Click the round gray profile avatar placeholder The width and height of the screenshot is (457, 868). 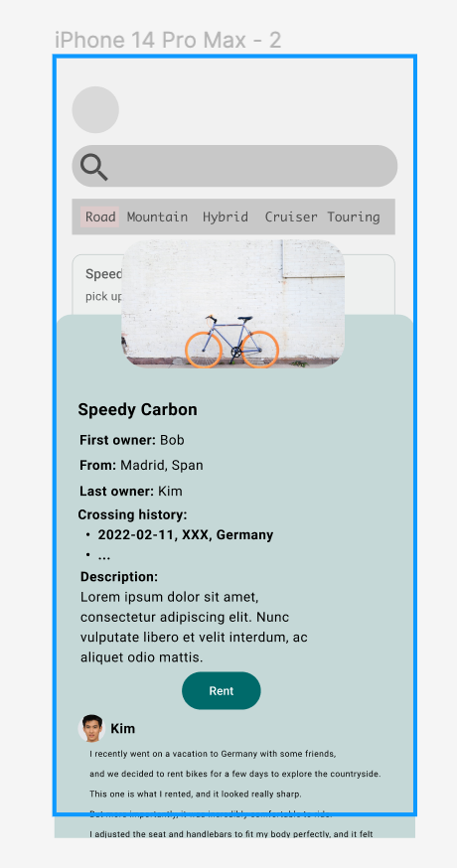(x=95, y=109)
